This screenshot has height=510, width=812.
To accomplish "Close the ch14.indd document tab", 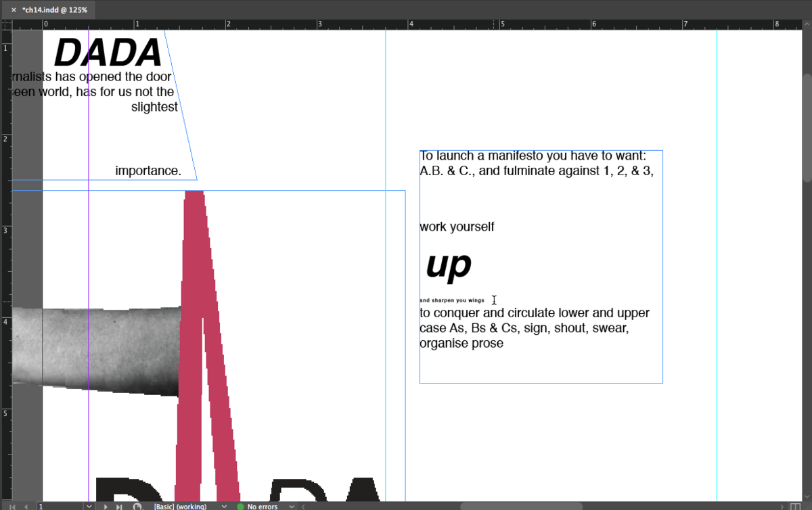I will pos(14,10).
